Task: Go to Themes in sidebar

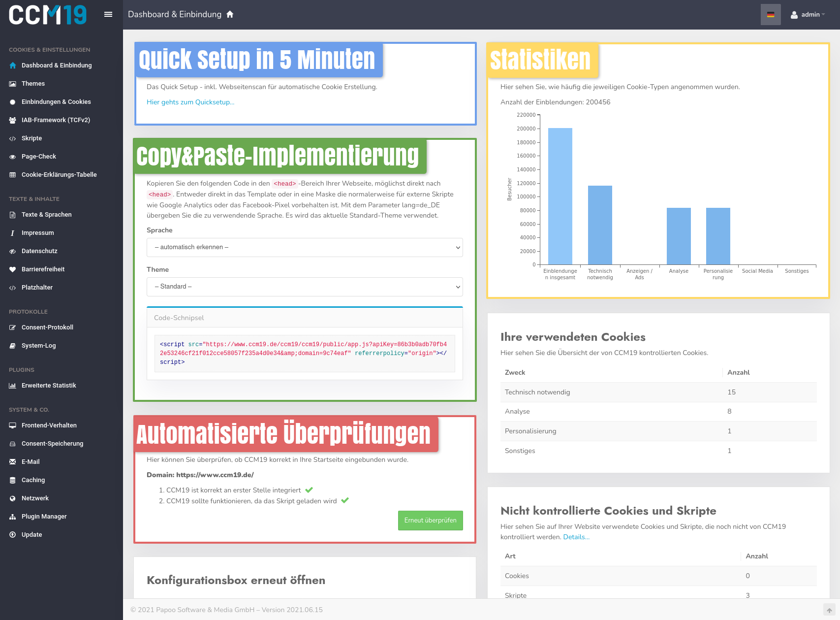Action: pyautogui.click(x=33, y=84)
